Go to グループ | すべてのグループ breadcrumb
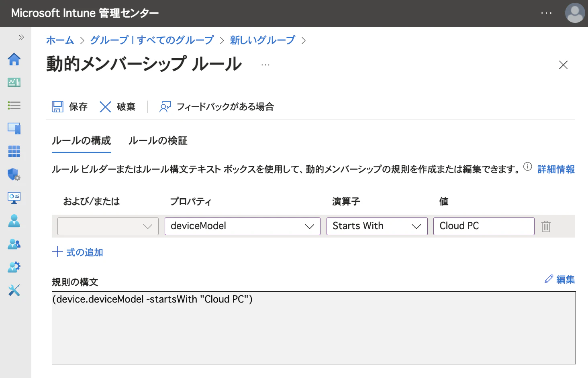 [x=152, y=40]
